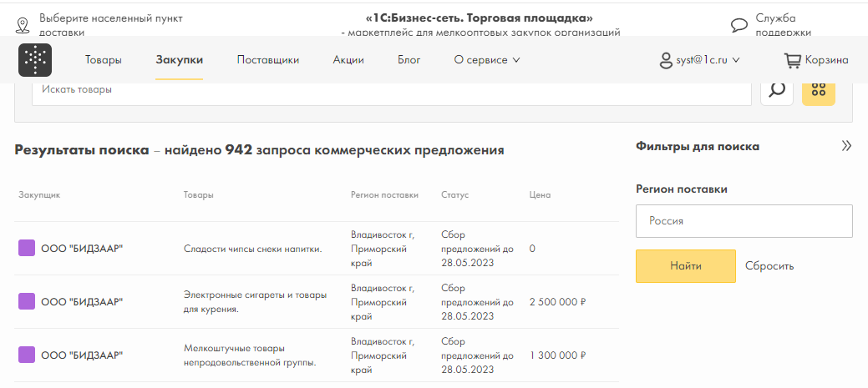Open "Мелкоштучные товары непродовольственной группы" request
The width and height of the screenshot is (868, 388).
tap(250, 355)
